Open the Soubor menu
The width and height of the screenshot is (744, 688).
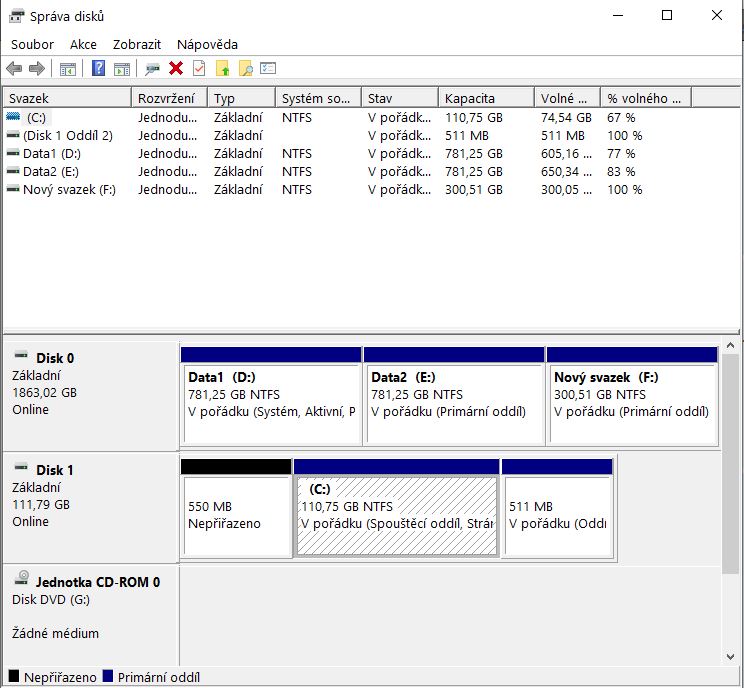pos(33,44)
